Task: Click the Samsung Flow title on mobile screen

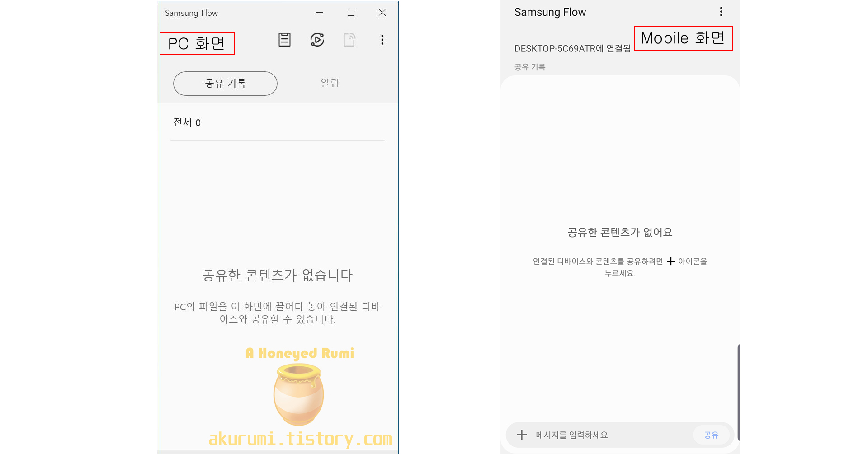Action: pos(550,12)
